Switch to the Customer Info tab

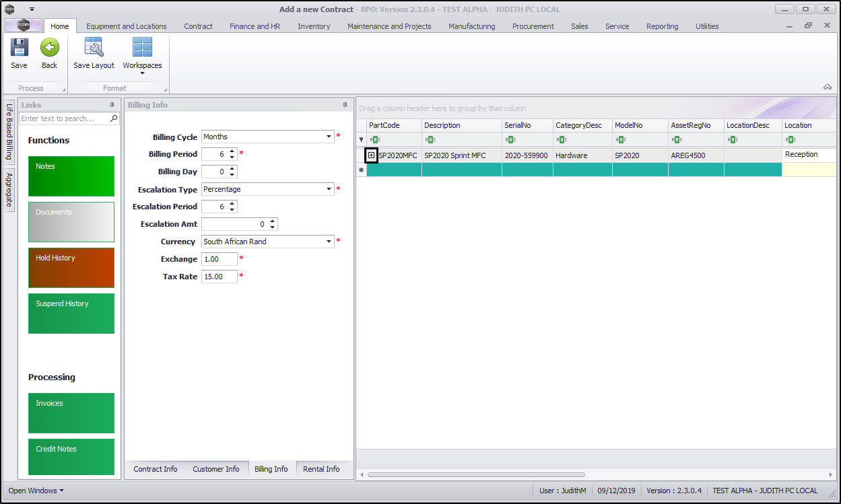point(216,469)
